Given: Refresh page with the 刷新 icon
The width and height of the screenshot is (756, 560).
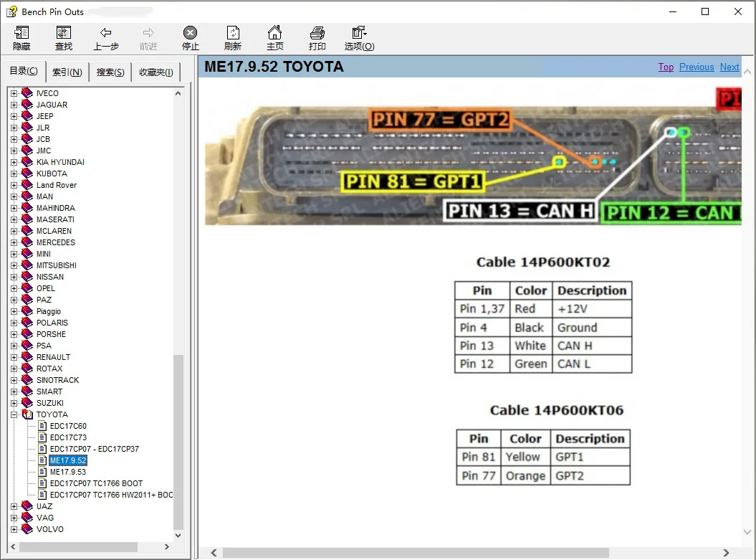Looking at the screenshot, I should 233,33.
